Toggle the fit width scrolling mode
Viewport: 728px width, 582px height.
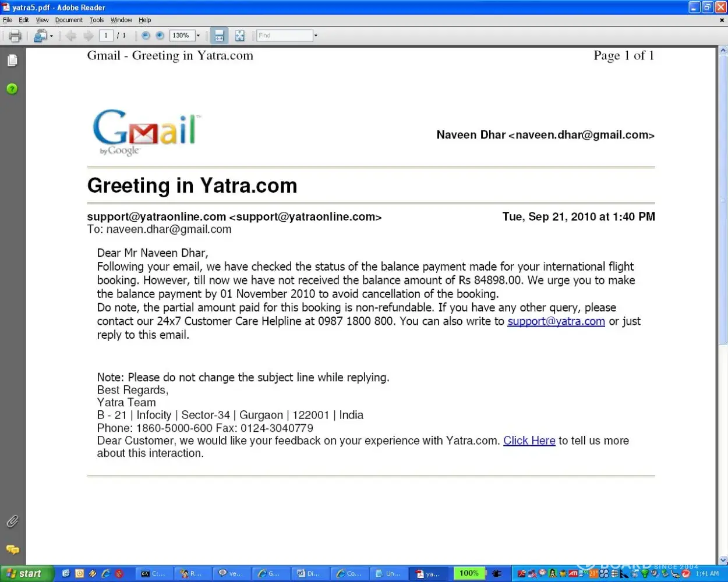[x=219, y=36]
